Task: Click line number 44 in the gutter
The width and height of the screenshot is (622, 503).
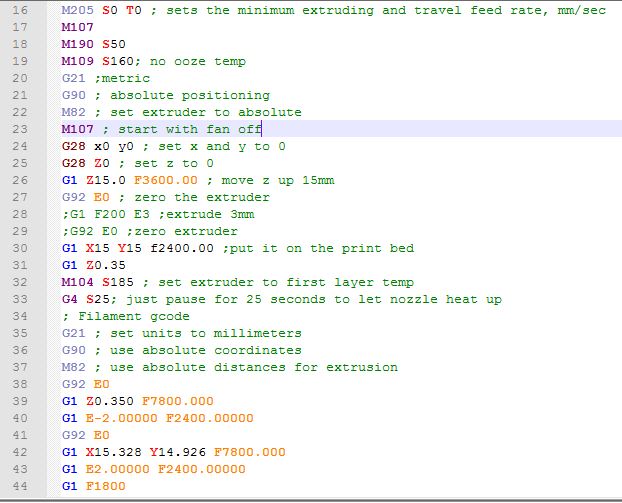Action: click(20, 486)
